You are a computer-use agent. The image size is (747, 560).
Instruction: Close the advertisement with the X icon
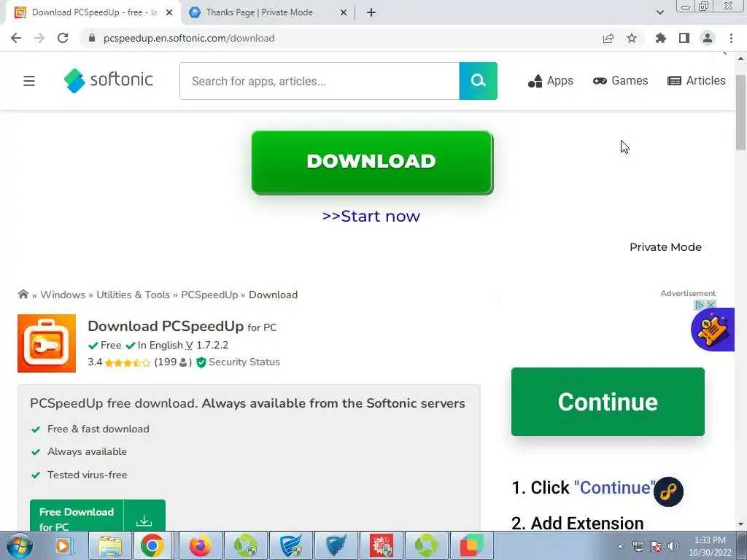711,305
